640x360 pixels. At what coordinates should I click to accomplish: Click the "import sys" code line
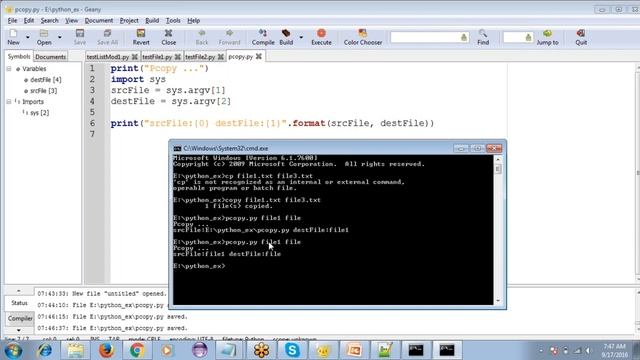click(138, 79)
